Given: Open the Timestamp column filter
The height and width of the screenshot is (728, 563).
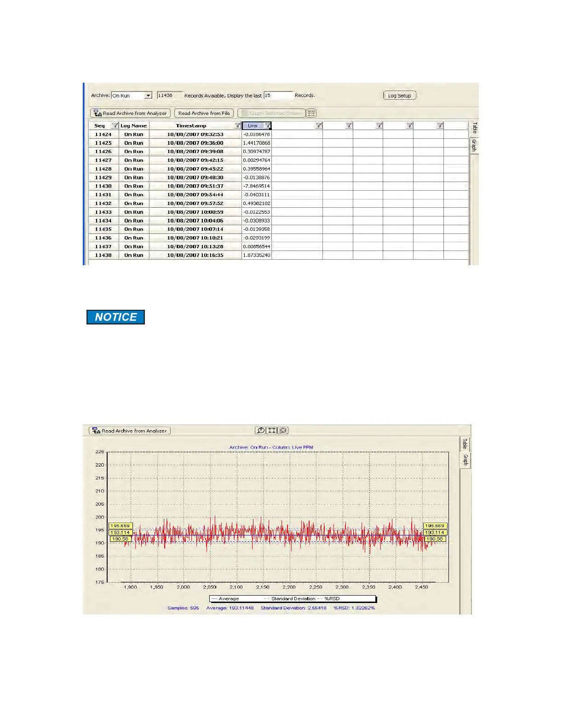Looking at the screenshot, I should (237, 125).
